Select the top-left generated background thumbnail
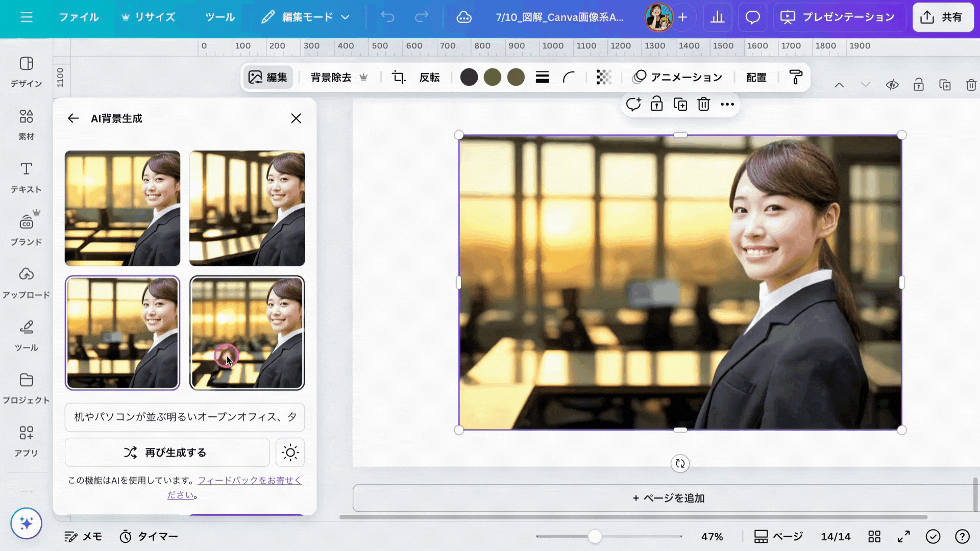The image size is (980, 551). [122, 208]
